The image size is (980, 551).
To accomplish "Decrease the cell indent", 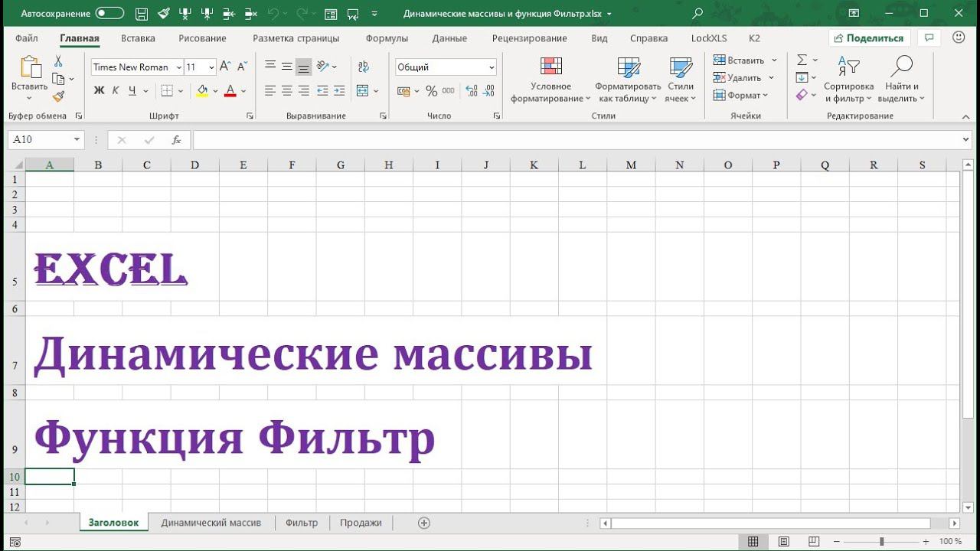I will 322,90.
